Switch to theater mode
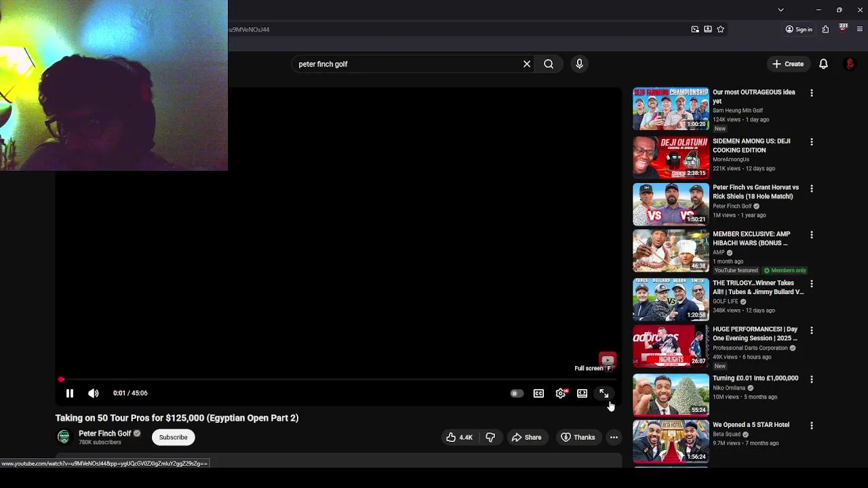This screenshot has height=488, width=868. 582,393
